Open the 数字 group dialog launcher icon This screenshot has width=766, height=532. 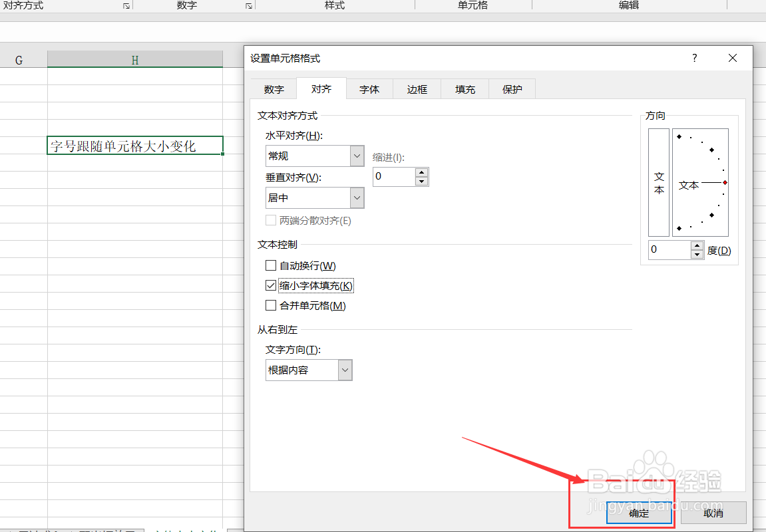click(247, 5)
